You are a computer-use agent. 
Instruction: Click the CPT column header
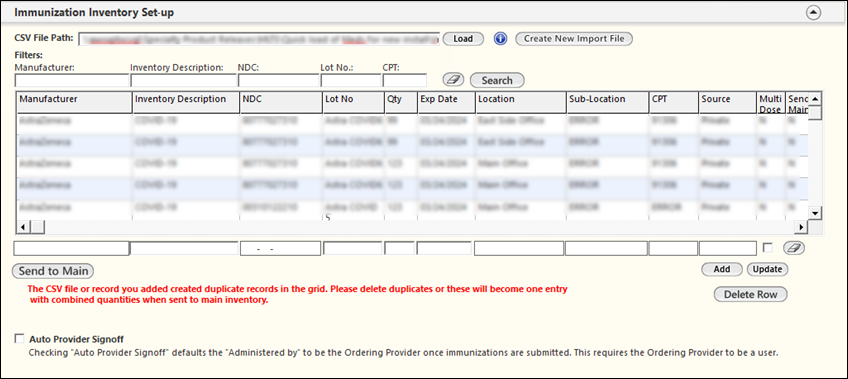point(673,102)
